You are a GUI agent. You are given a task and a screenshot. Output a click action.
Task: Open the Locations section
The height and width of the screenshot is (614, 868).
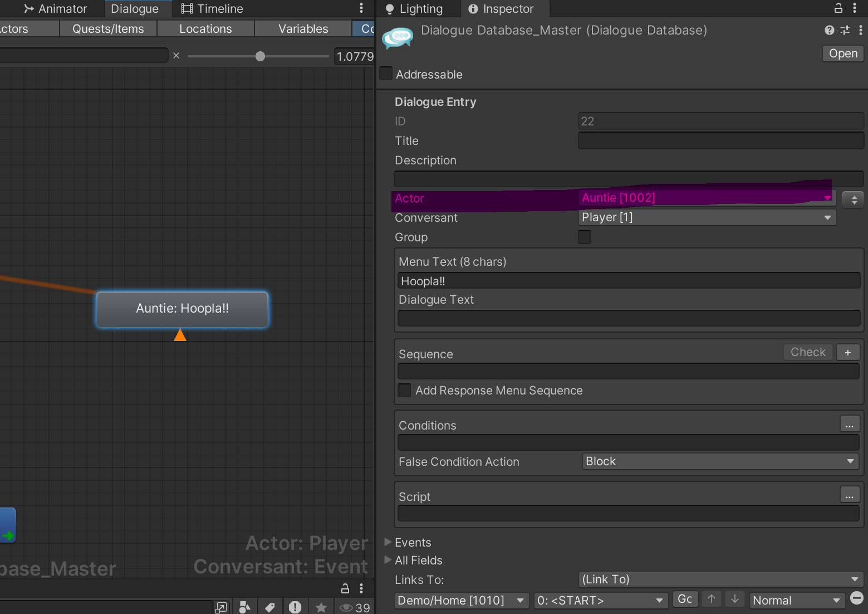[x=205, y=28]
